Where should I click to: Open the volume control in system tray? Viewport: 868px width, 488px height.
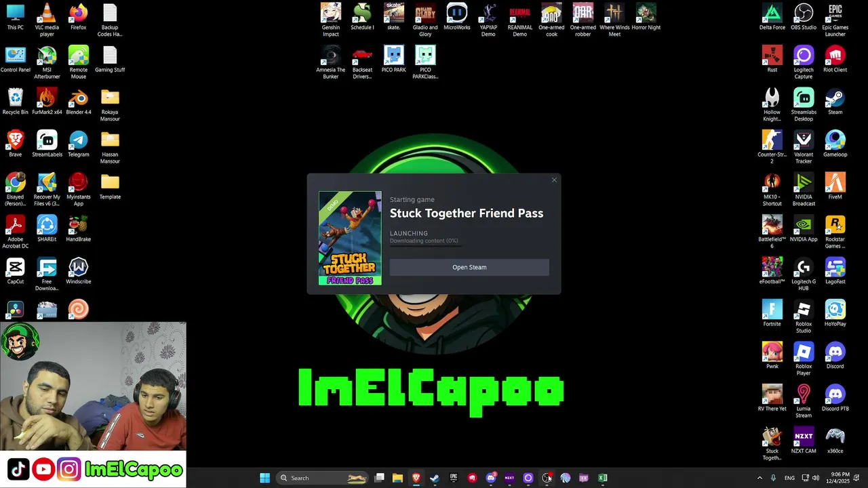coord(815,478)
